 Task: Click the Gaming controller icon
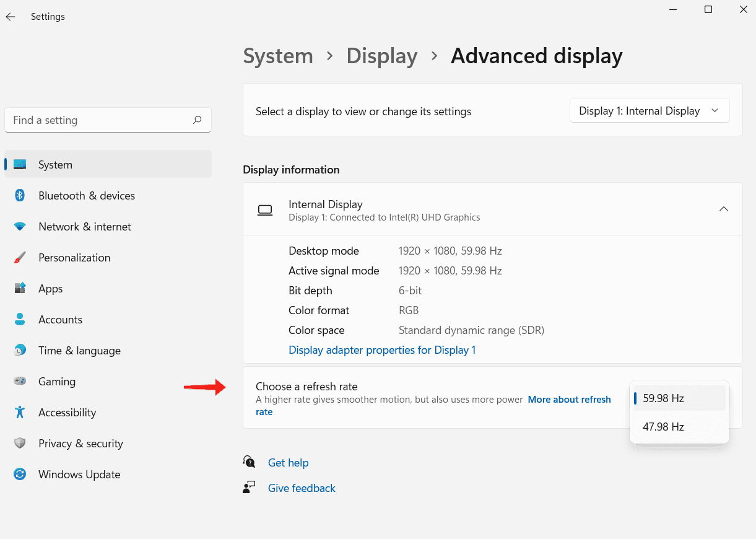[x=20, y=382]
